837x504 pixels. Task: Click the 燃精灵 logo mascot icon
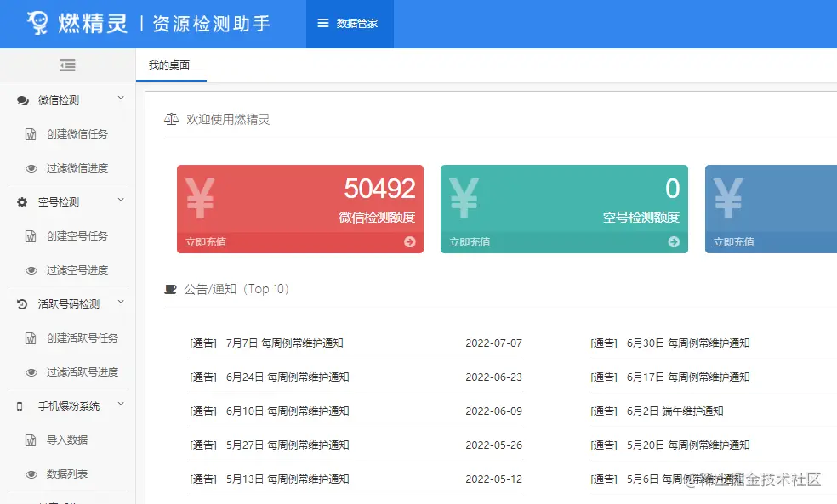click(x=37, y=23)
